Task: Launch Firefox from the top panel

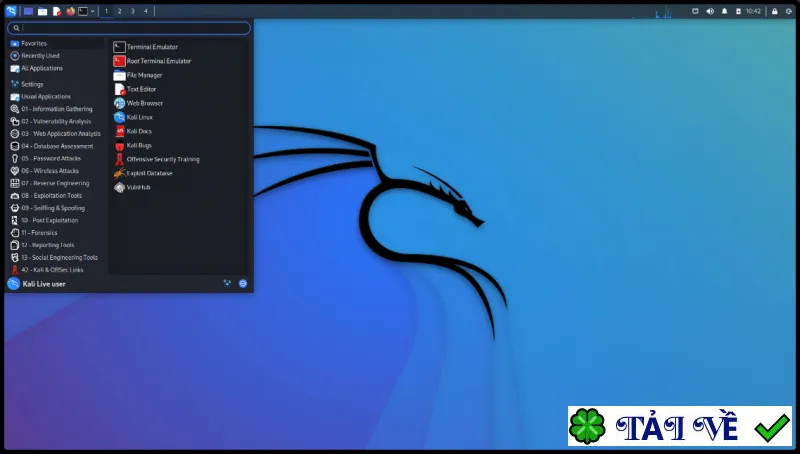Action: [70, 11]
